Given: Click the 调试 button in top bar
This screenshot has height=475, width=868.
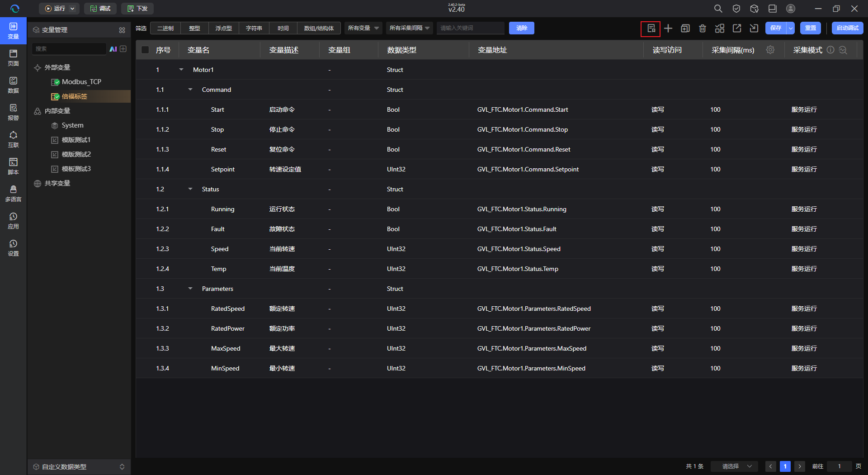Looking at the screenshot, I should tap(100, 9).
